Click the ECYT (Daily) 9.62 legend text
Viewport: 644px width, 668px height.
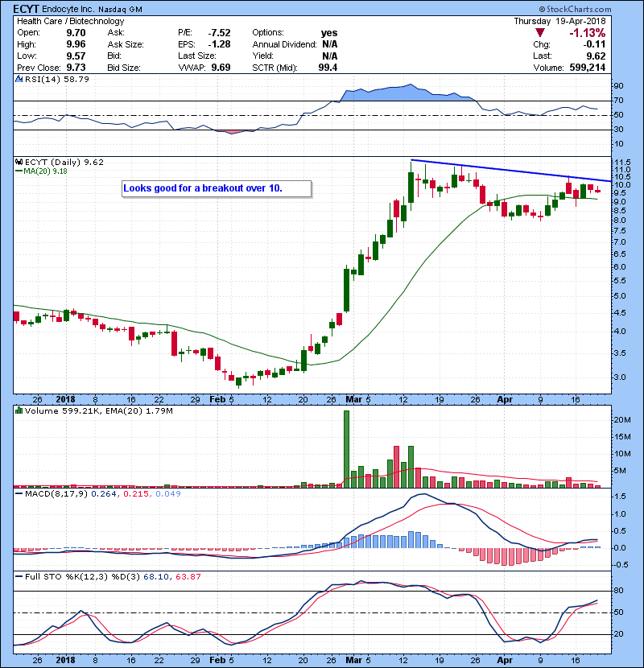64,163
